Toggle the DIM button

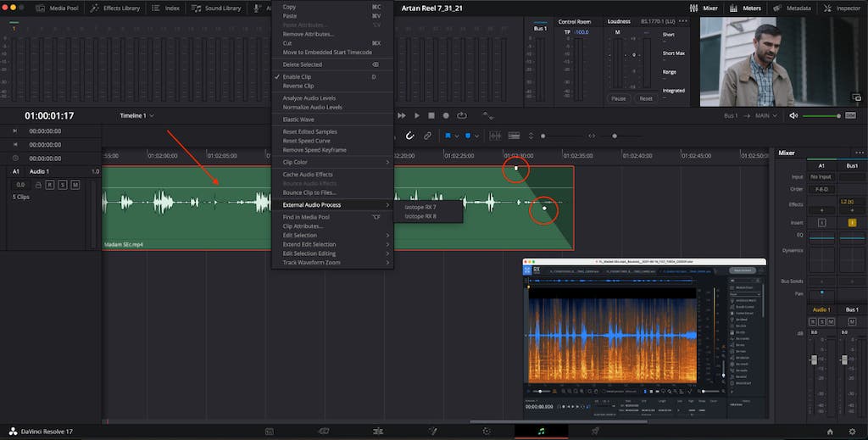(850, 115)
